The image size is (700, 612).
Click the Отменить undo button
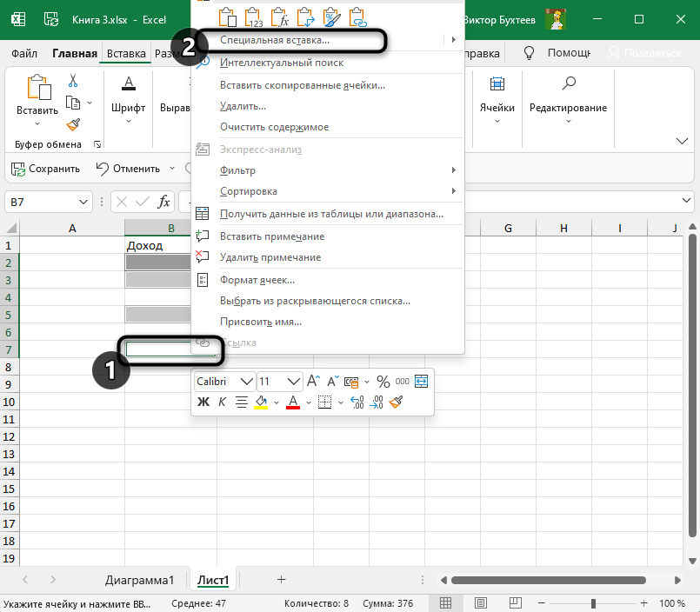point(128,169)
